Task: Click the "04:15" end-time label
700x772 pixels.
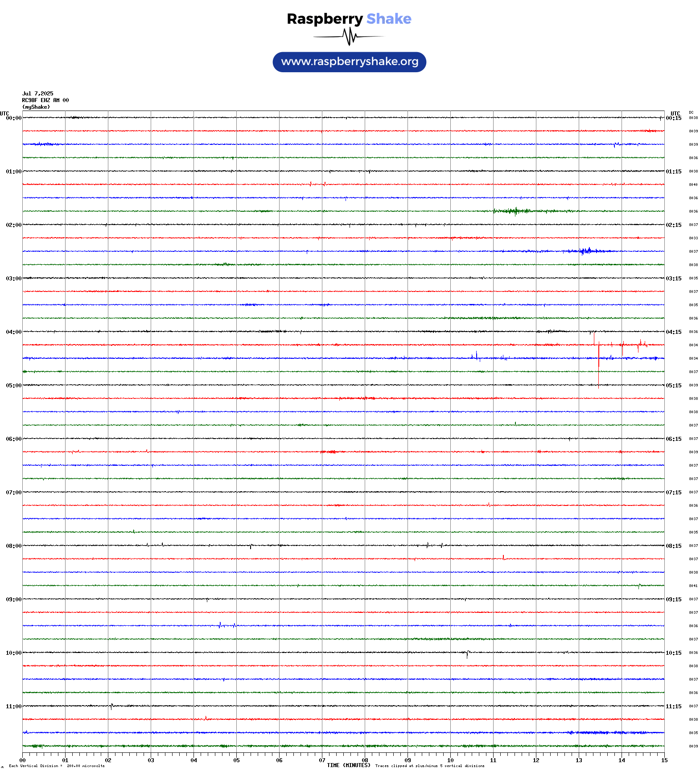Action: (674, 332)
